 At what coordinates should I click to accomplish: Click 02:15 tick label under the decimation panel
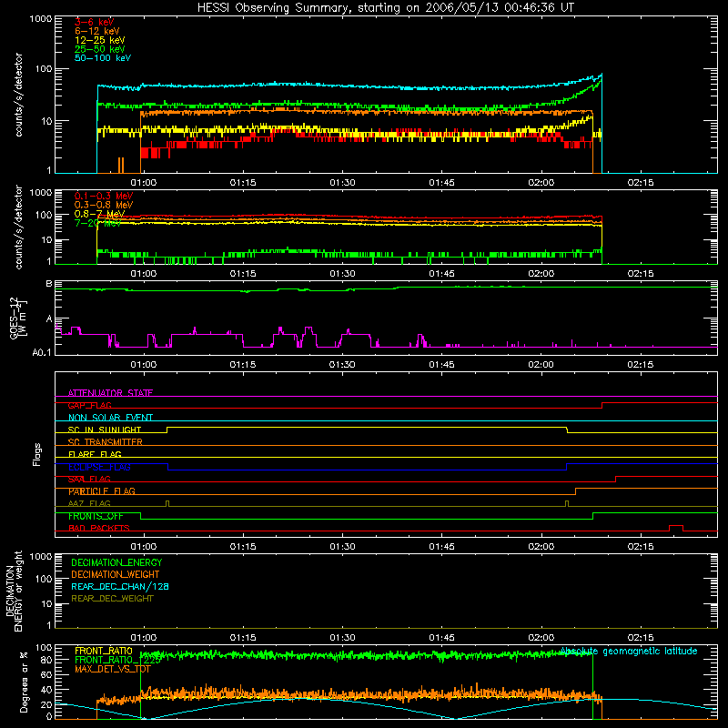(x=641, y=638)
